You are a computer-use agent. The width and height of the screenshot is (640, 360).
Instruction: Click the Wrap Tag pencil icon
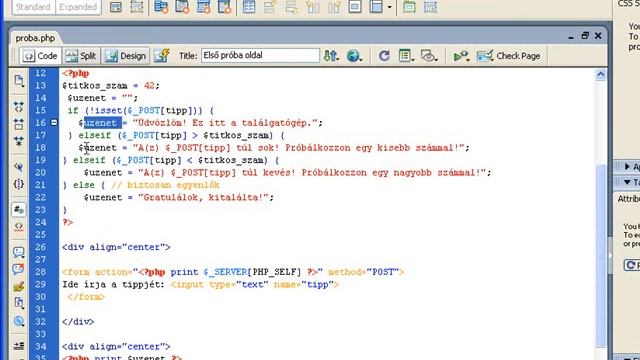pyautogui.click(x=19, y=287)
